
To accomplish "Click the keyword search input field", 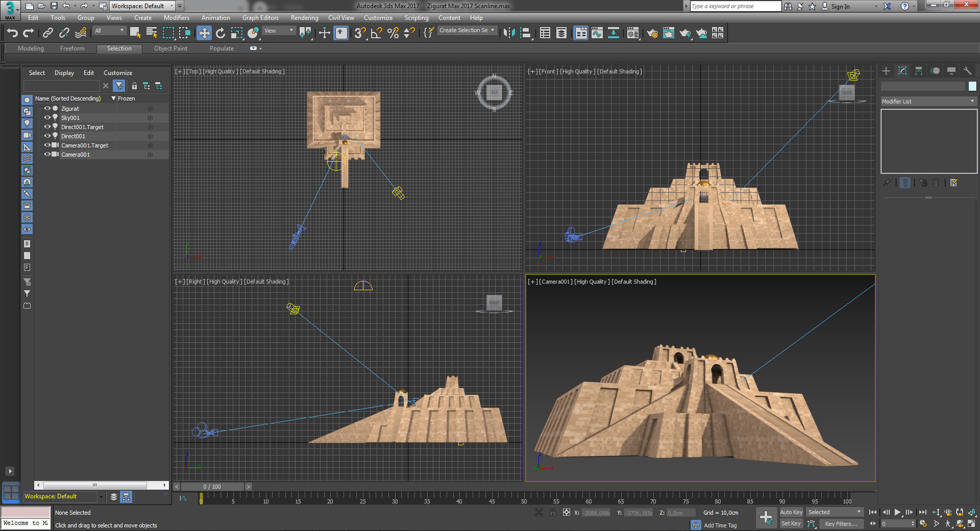I will click(736, 6).
